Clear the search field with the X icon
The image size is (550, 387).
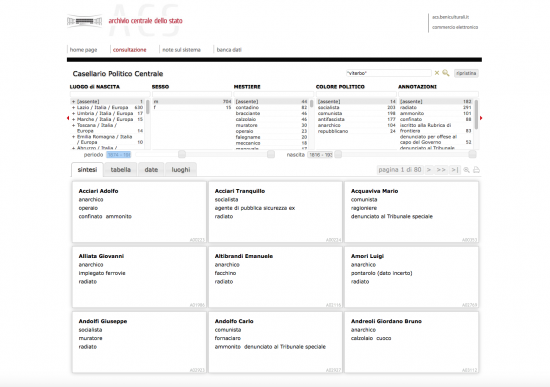(437, 73)
